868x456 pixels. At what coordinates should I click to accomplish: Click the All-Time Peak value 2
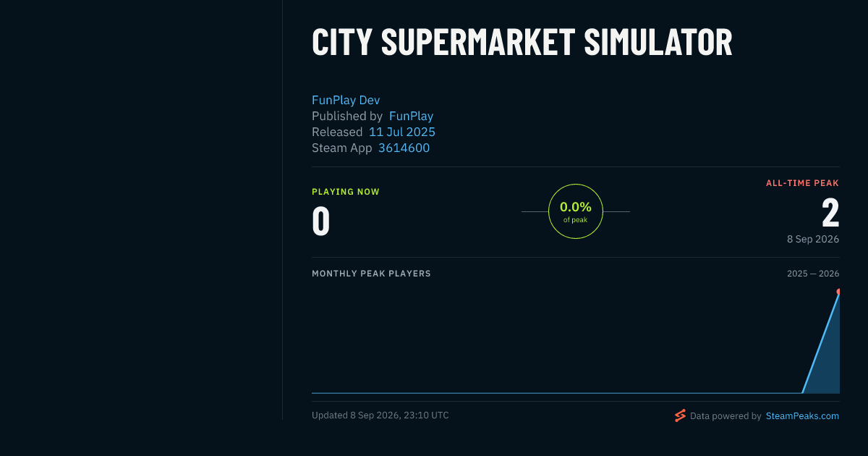click(830, 214)
